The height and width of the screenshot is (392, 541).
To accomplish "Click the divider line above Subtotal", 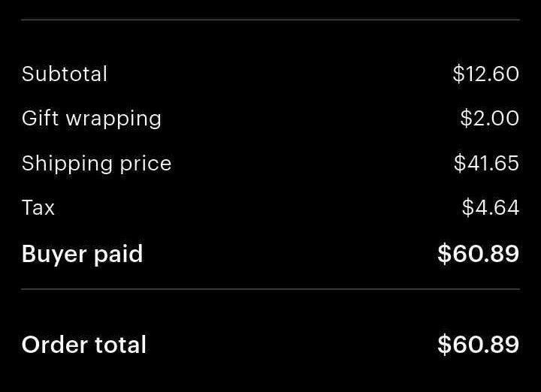I will pyautogui.click(x=270, y=20).
